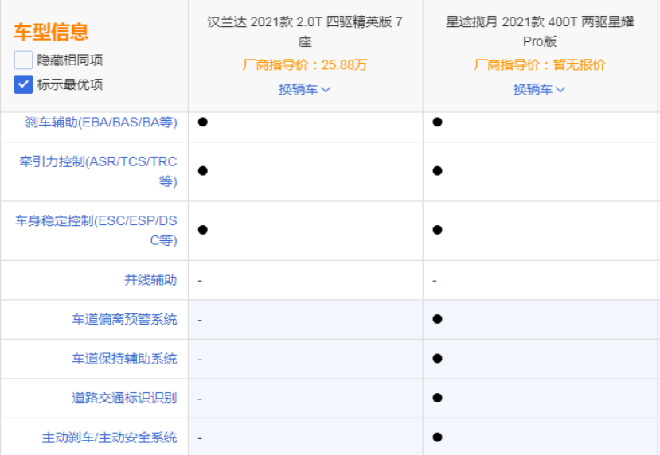Open 车身稳定控制(ESC/ESP/DSC等) link

(96, 230)
